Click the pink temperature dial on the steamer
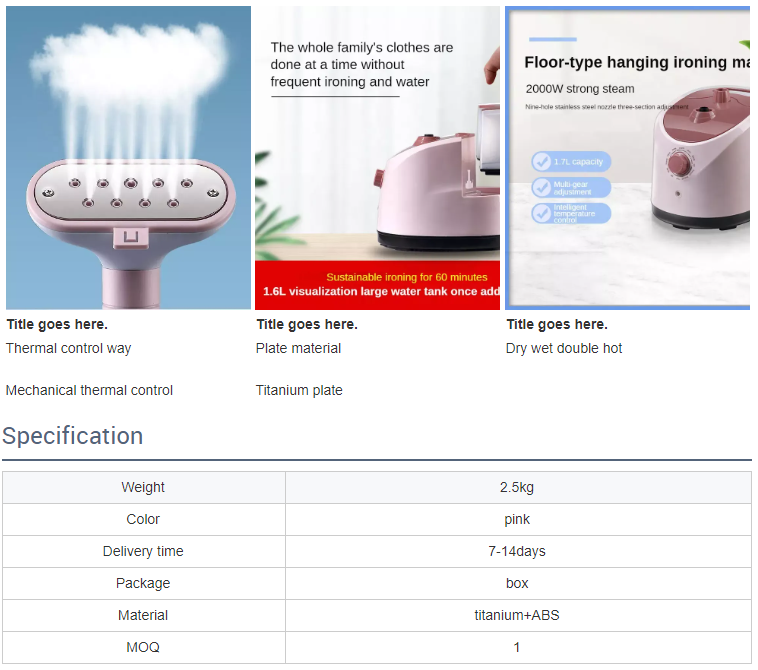 click(679, 163)
